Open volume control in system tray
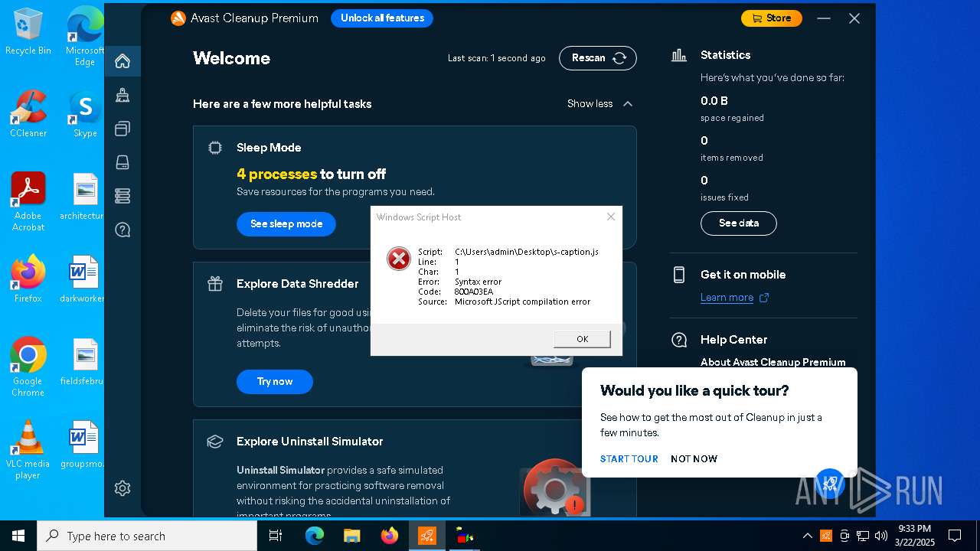The image size is (980, 551). pos(881,536)
